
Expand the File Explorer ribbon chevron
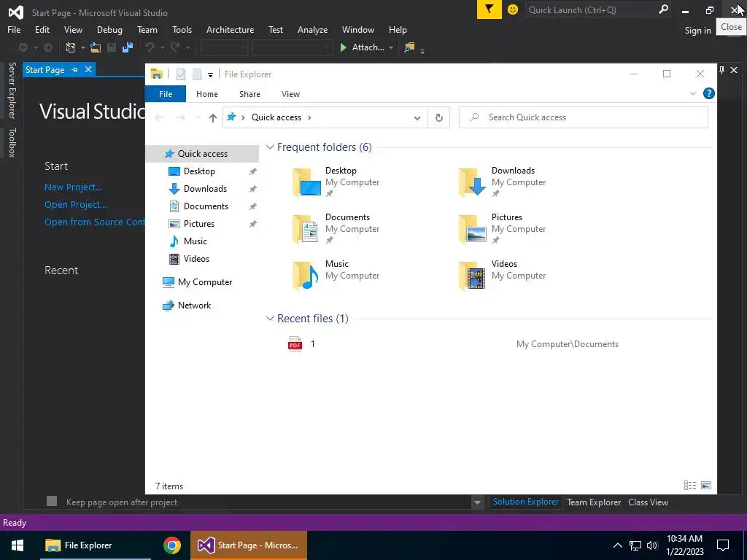[x=693, y=94]
